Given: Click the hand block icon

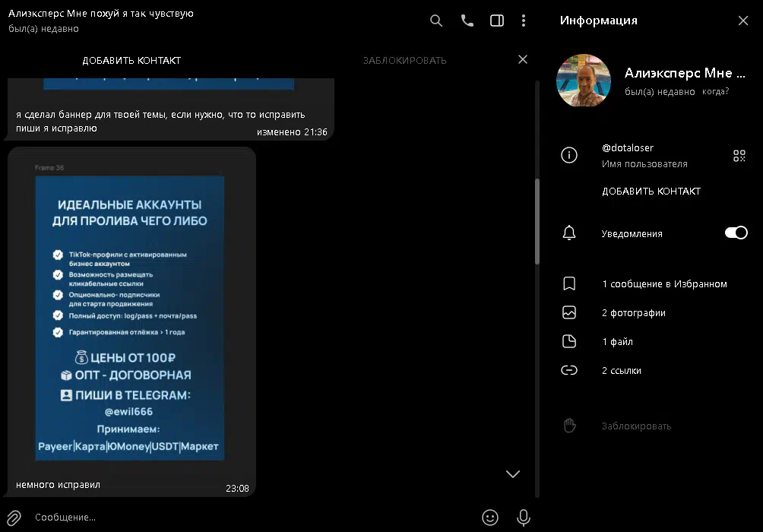Looking at the screenshot, I should 569,426.
